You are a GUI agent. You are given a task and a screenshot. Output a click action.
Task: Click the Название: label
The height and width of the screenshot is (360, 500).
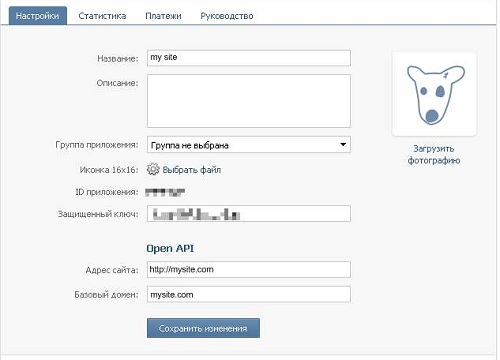(x=118, y=59)
